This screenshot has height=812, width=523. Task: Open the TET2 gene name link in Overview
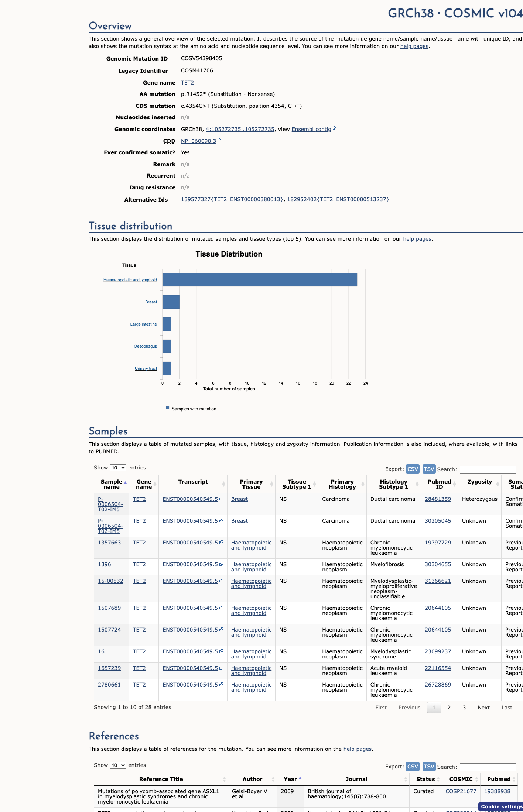187,83
